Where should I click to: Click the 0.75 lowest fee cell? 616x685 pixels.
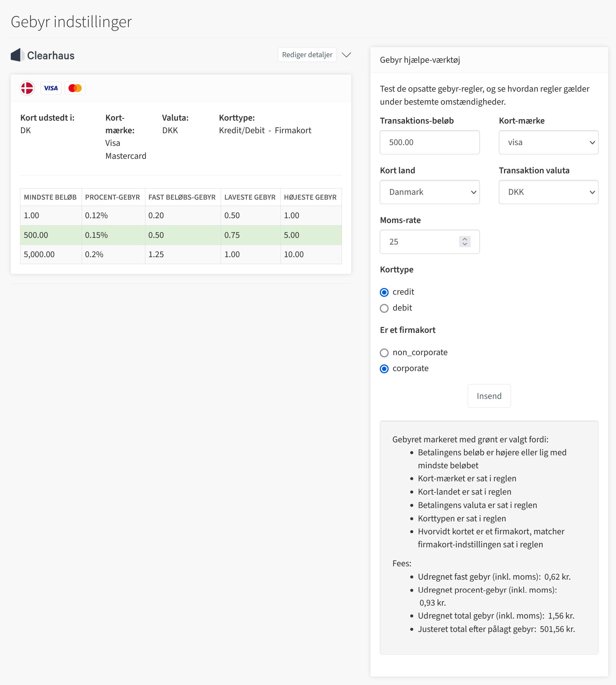click(250, 235)
